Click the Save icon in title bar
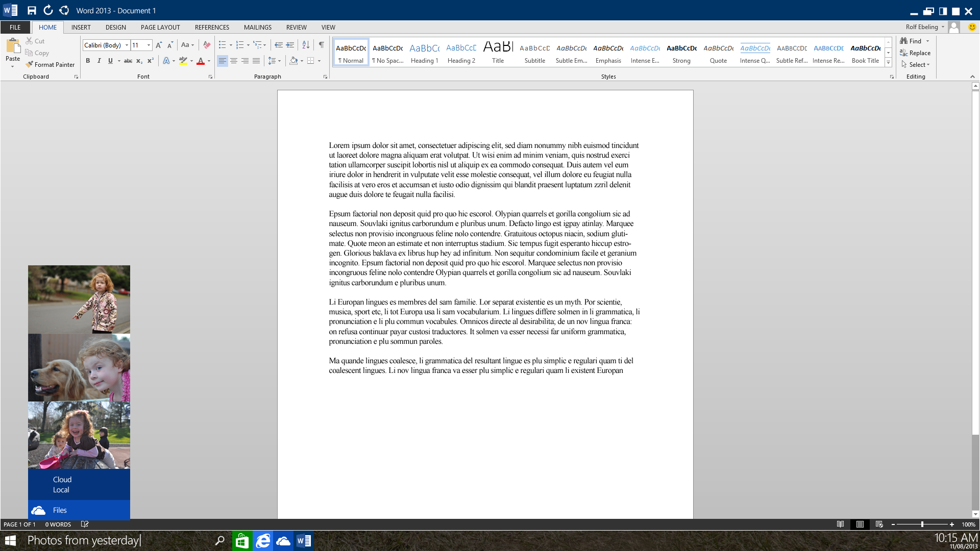 coord(32,10)
